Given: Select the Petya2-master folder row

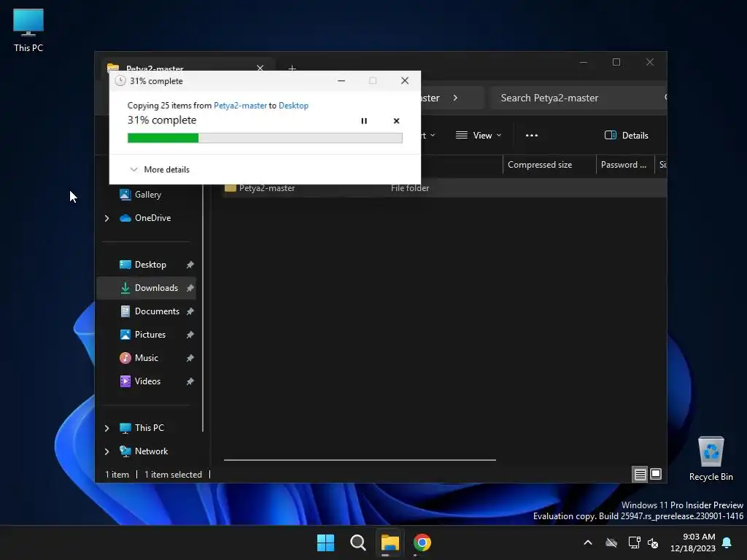Looking at the screenshot, I should (x=443, y=188).
